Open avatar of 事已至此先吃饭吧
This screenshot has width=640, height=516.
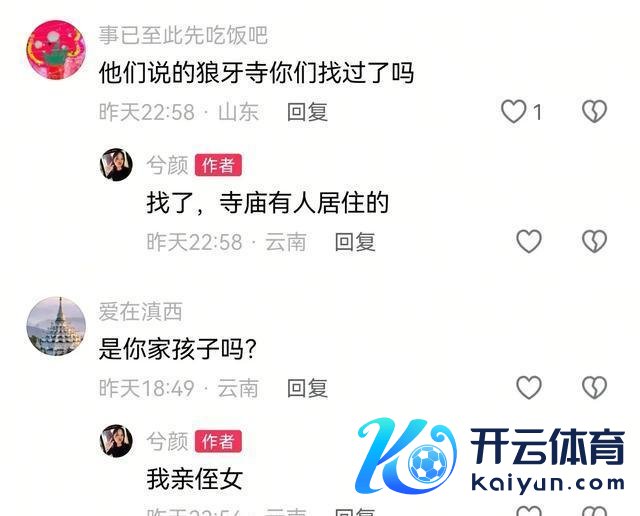click(56, 49)
